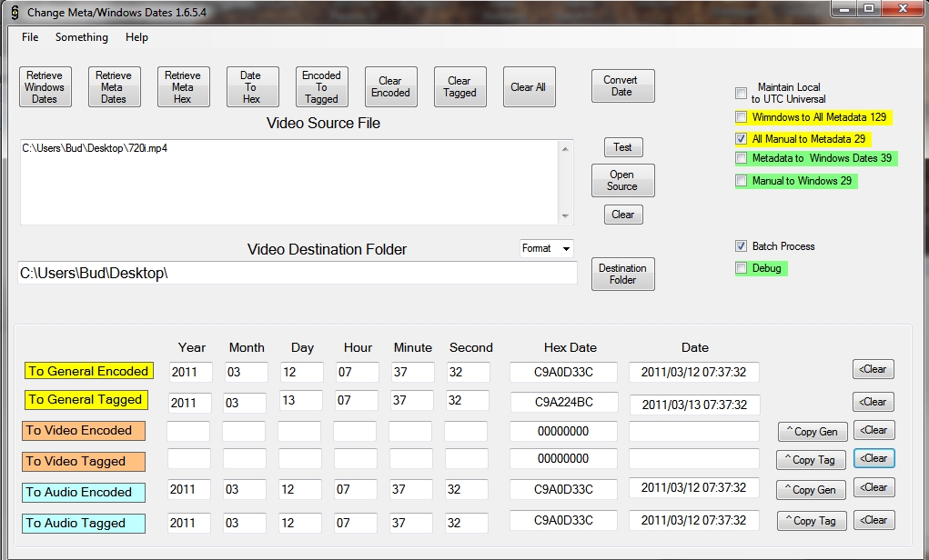Click Hour field in Video Tagged row
Image resolution: width=929 pixels, height=560 pixels.
coord(356,459)
